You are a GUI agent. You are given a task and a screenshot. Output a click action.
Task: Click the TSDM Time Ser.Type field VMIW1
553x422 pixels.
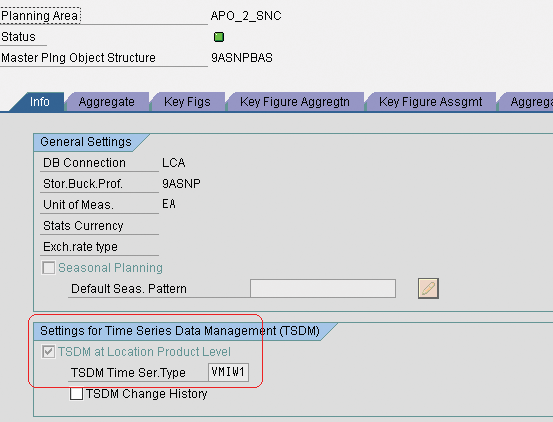coord(228,372)
